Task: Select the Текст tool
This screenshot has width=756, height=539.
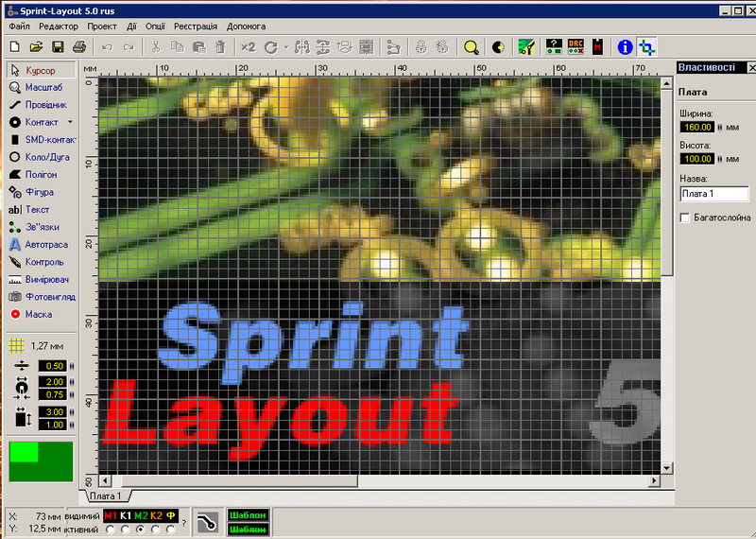Action: (41, 209)
